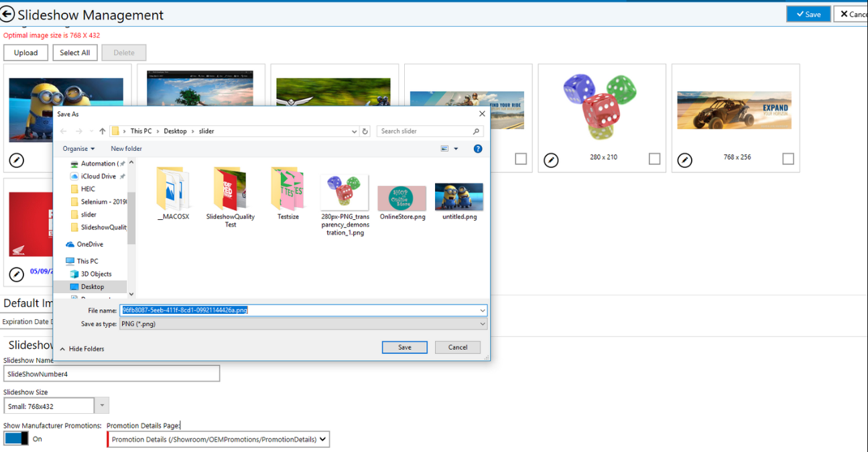Viewport: 868px width, 452px height.
Task: Go back using the Slideshow Management arrow
Action: [7, 13]
